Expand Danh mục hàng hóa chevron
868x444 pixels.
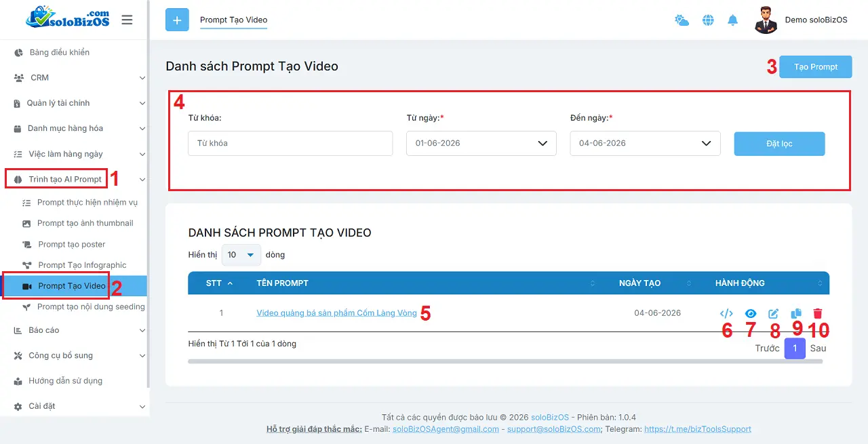142,129
